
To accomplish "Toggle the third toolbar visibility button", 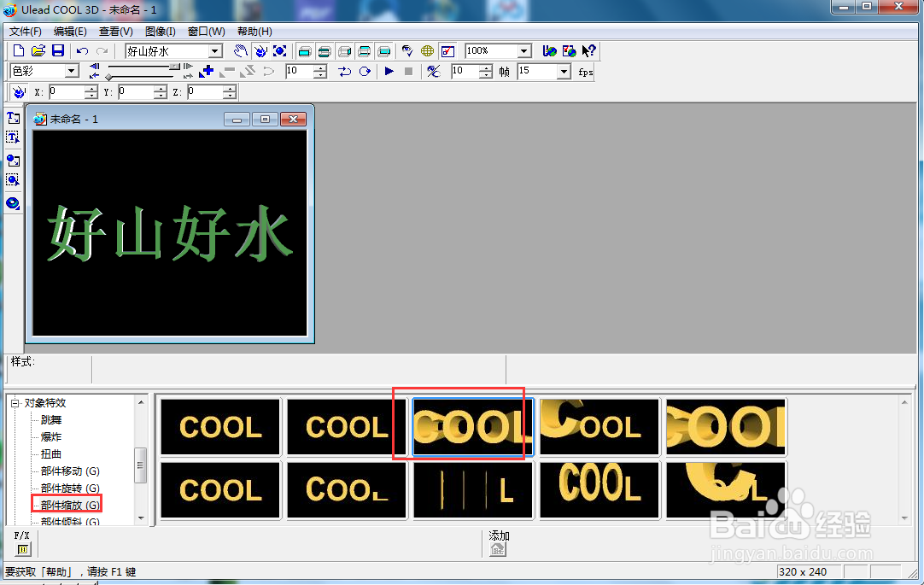I will coord(345,51).
